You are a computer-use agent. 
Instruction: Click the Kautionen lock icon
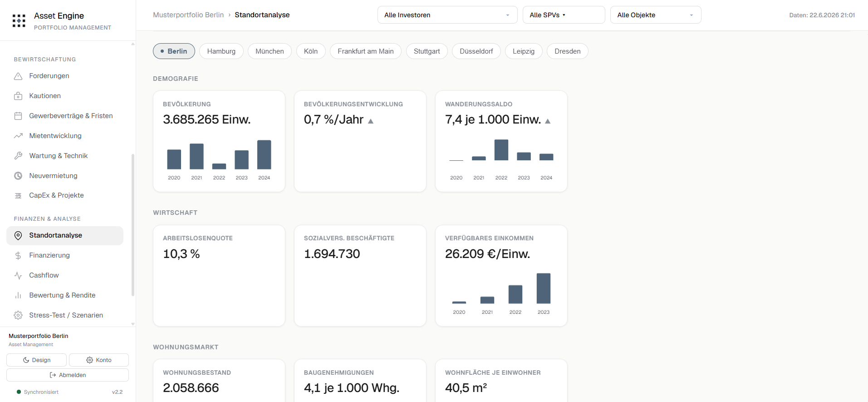[x=18, y=96]
